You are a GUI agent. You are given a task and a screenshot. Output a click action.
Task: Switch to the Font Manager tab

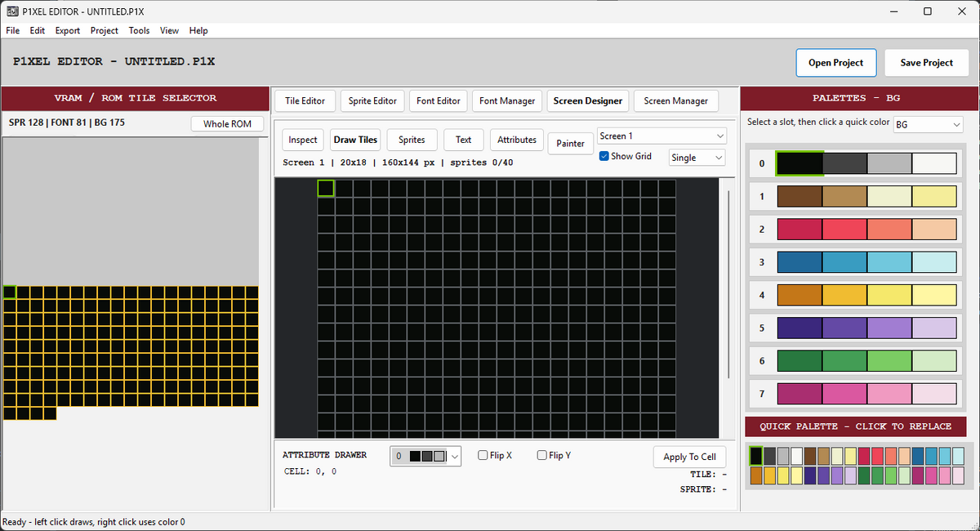[507, 100]
